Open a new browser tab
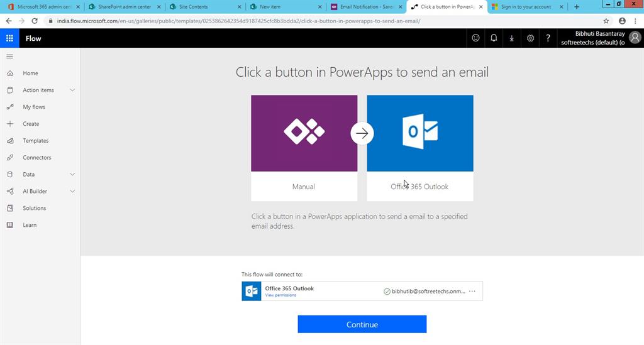Viewport: 644px width, 345px height. tap(577, 6)
